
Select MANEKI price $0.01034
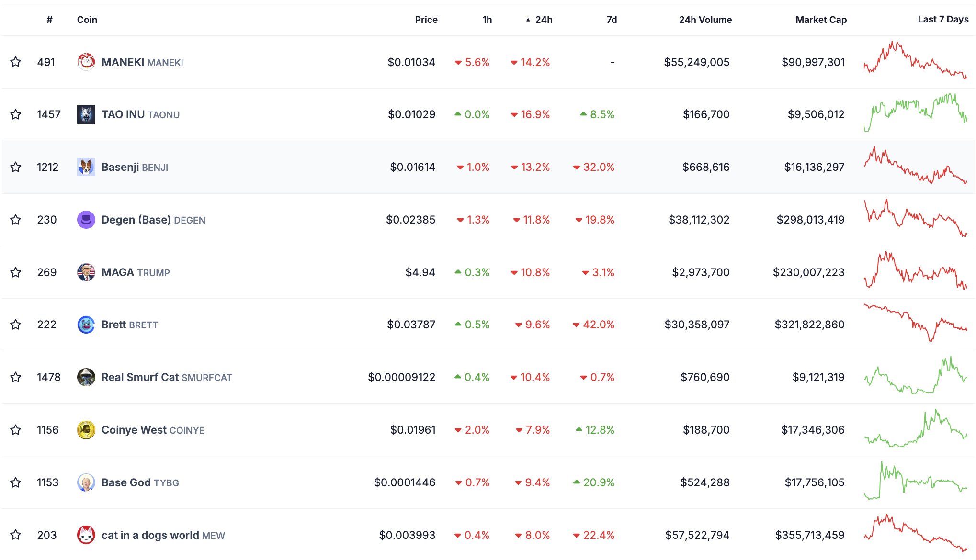[x=411, y=62]
